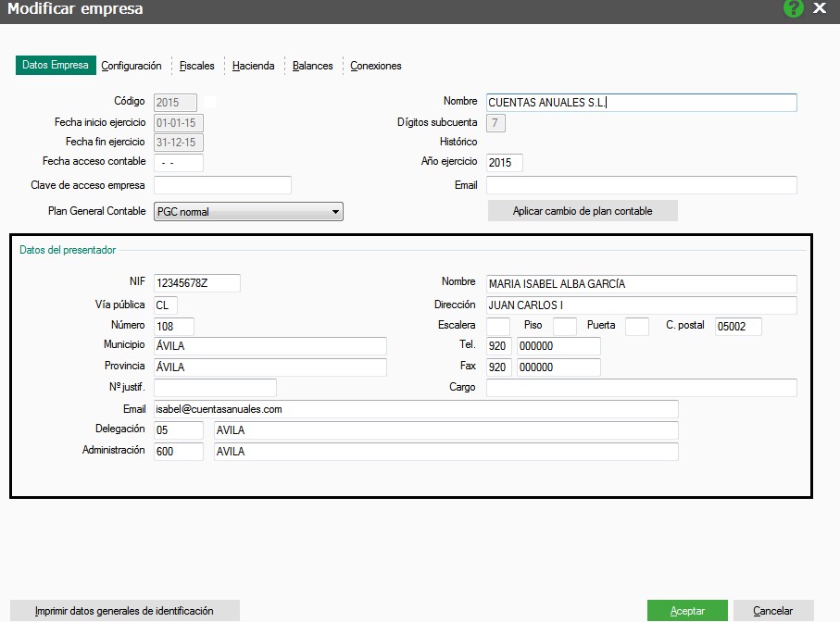Focus the company Nombre field CUENTAS ANUALES S.L.
The width and height of the screenshot is (840, 622).
pos(641,102)
